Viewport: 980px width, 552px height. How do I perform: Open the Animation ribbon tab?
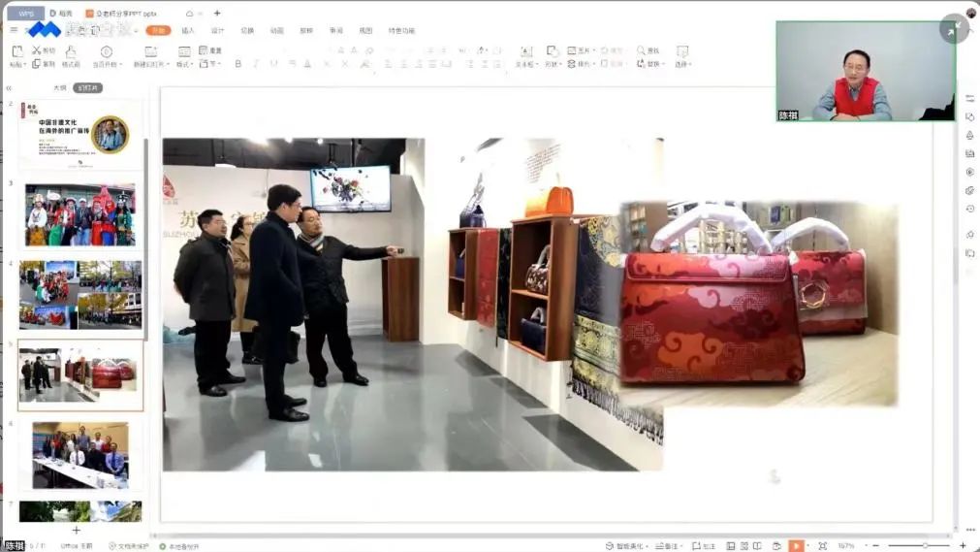(x=277, y=31)
